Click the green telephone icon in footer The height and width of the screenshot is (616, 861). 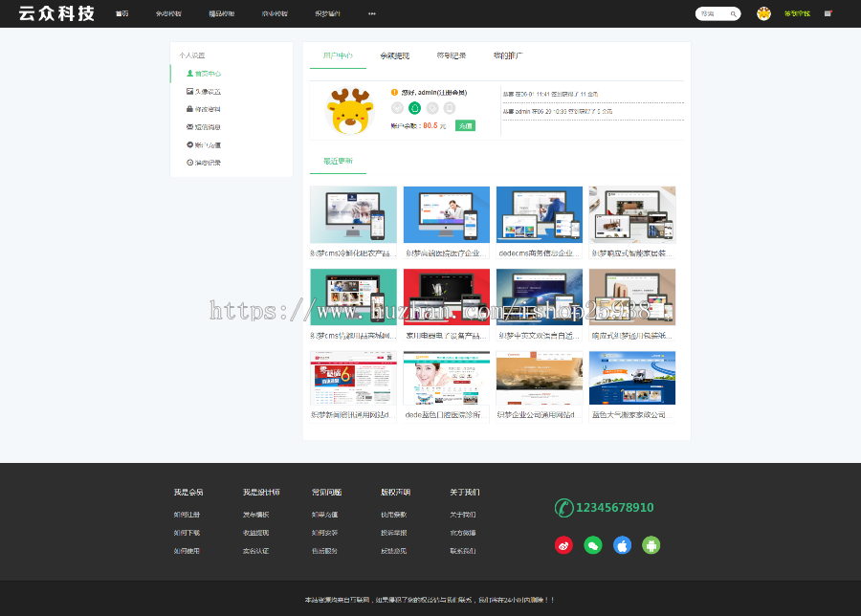click(x=563, y=508)
